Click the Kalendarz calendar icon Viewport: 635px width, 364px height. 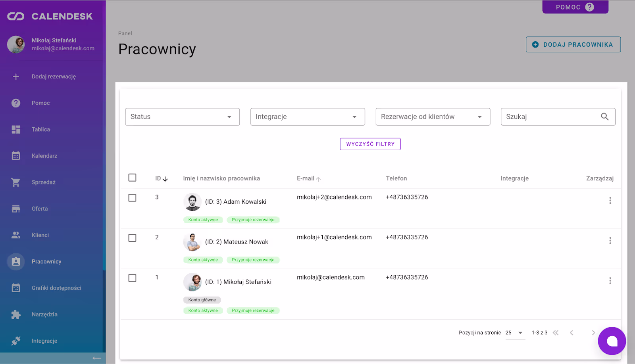16,156
